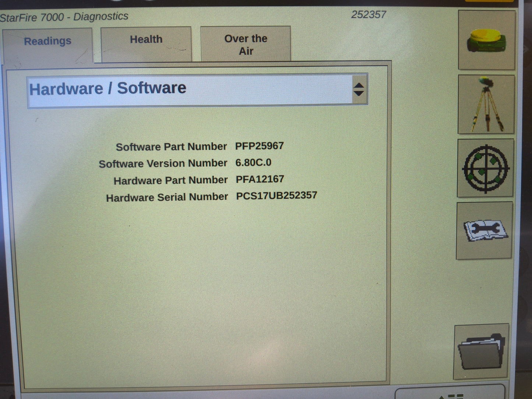Click the Software Part Number label
The image size is (532, 399).
point(171,146)
